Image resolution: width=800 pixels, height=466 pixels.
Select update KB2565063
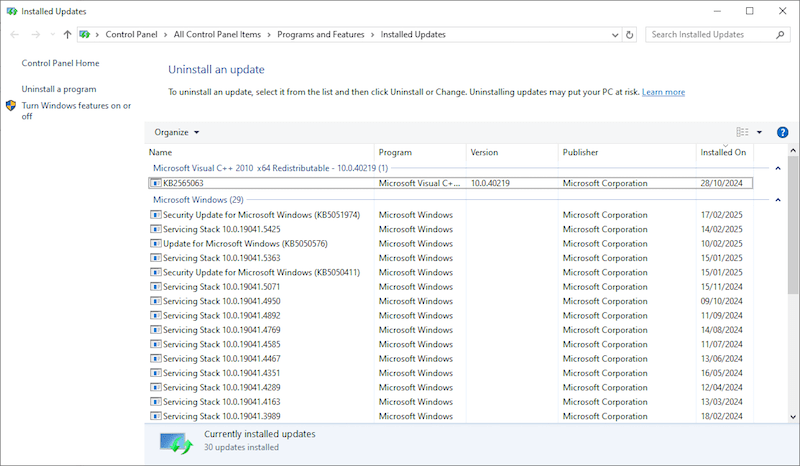(x=451, y=183)
